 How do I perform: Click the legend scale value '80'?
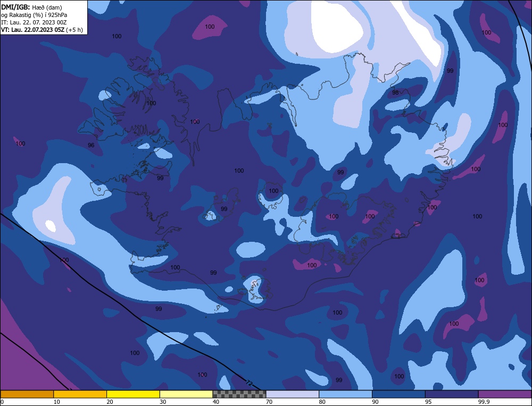coord(322,402)
